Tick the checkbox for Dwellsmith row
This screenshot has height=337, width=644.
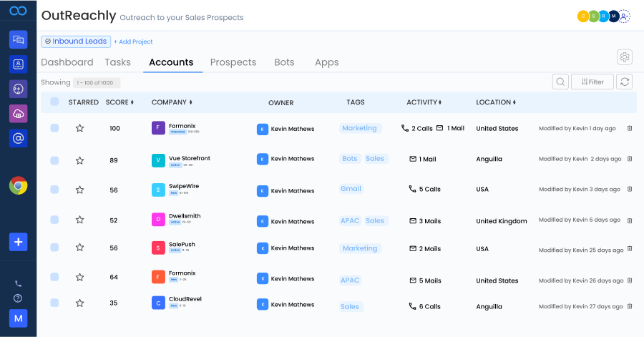54,220
